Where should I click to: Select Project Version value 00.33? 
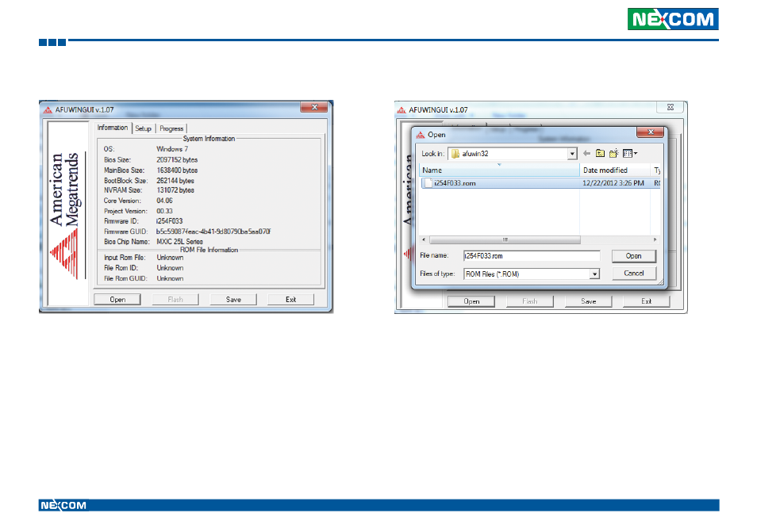[x=164, y=211]
